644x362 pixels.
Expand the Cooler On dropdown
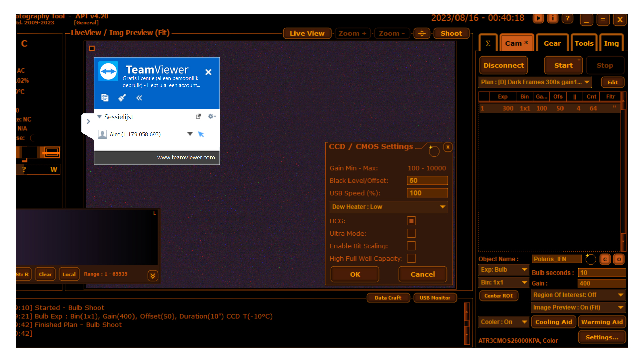[x=503, y=322]
